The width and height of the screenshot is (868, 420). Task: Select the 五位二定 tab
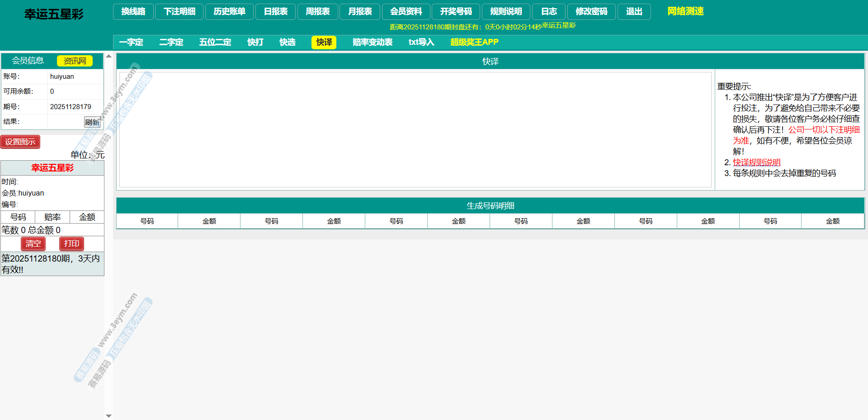[215, 42]
